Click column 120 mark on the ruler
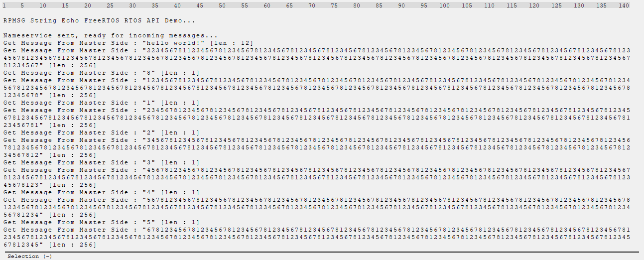The image size is (644, 260). pos(534,5)
